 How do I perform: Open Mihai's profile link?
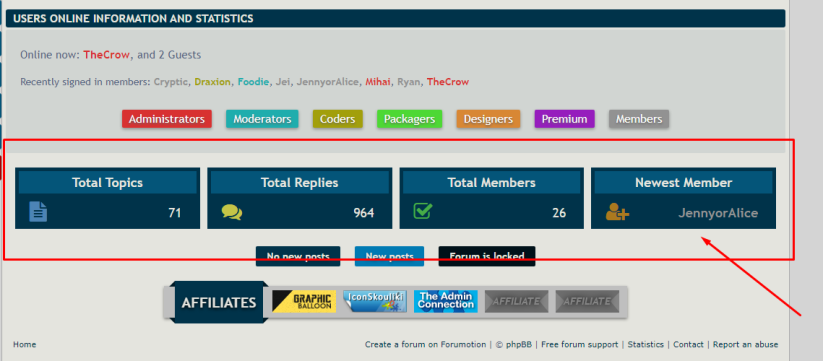(378, 82)
